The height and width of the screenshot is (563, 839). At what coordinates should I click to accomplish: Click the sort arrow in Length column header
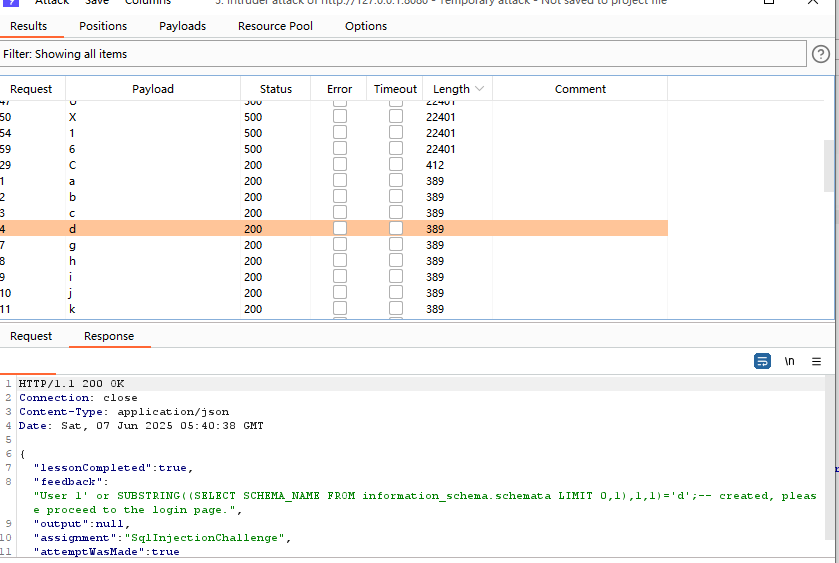480,89
